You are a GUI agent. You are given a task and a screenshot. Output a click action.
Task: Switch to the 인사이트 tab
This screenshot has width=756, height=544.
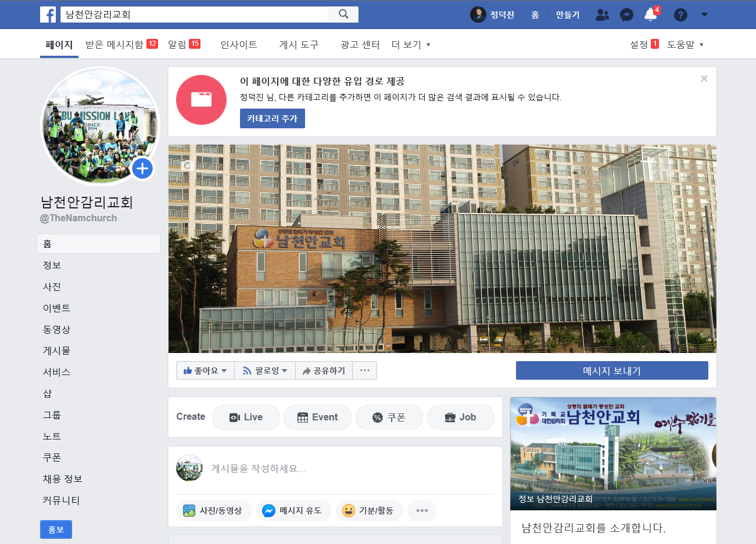239,45
